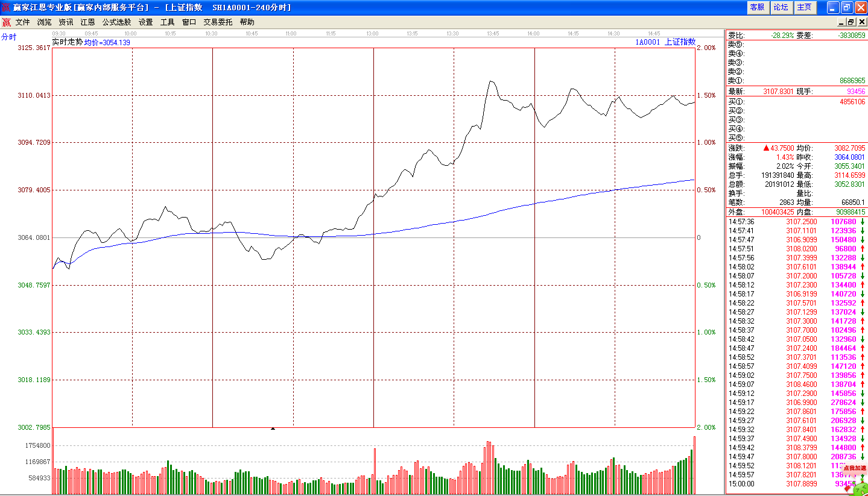Click the tall red final volume bar
This screenshot has width=868, height=496.
click(x=694, y=465)
